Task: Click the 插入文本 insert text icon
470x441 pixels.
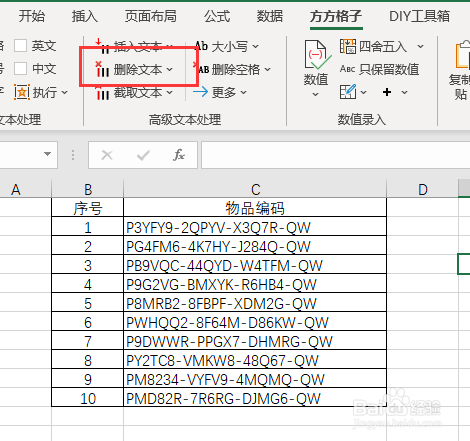Action: pyautogui.click(x=102, y=46)
